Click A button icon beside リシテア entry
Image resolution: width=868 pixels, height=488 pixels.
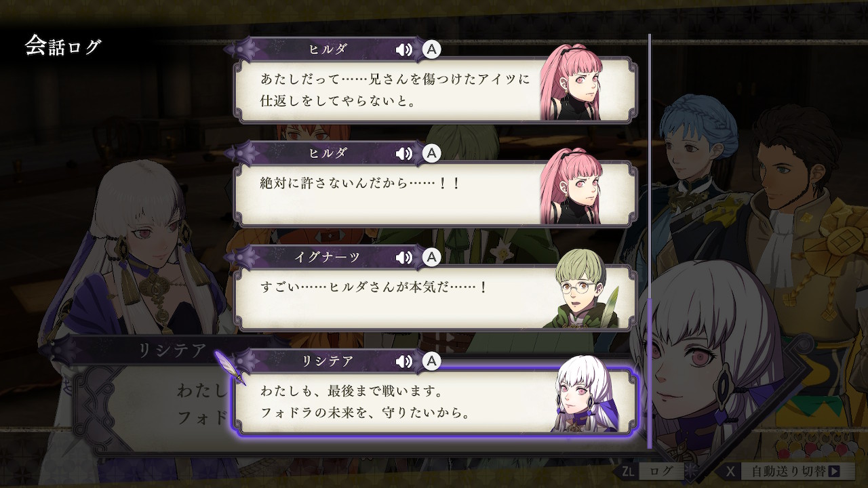[x=431, y=362]
